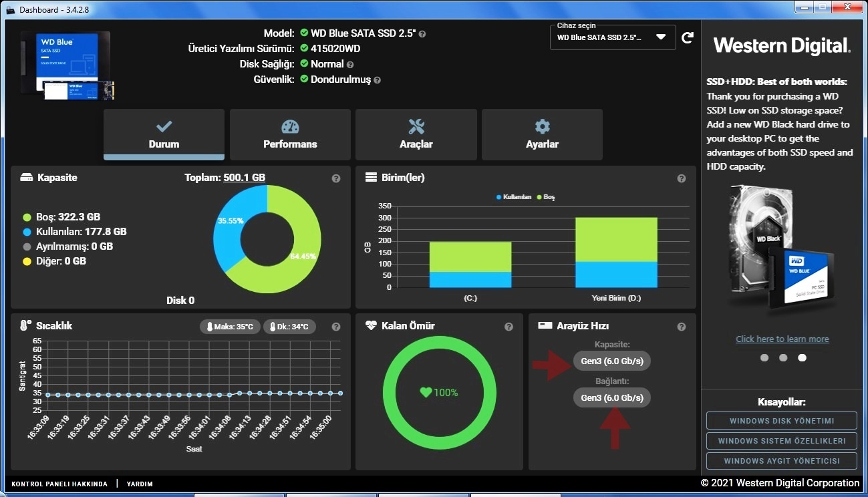Click the Dashboard app icon in title bar
The image size is (868, 497).
[11, 10]
